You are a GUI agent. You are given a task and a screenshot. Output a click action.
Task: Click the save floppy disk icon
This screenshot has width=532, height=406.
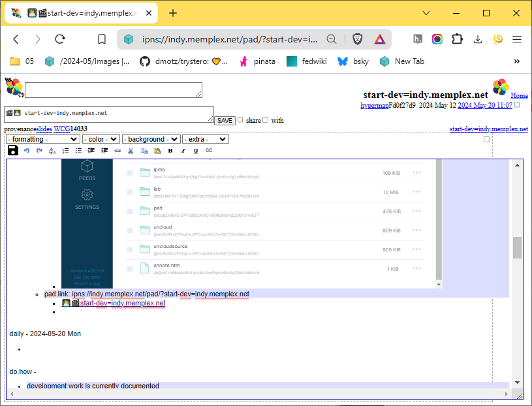pyautogui.click(x=13, y=150)
